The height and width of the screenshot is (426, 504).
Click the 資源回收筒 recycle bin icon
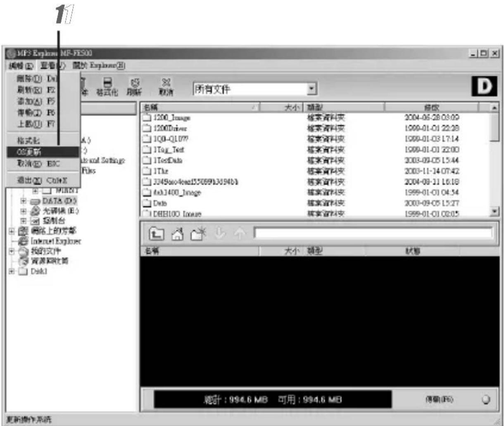point(24,261)
